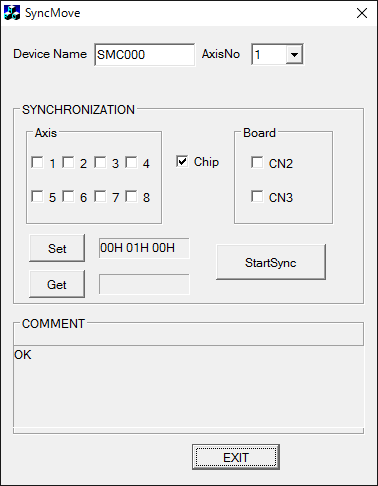This screenshot has width=378, height=486.
Task: Close the SyncMove window
Action: (x=362, y=13)
